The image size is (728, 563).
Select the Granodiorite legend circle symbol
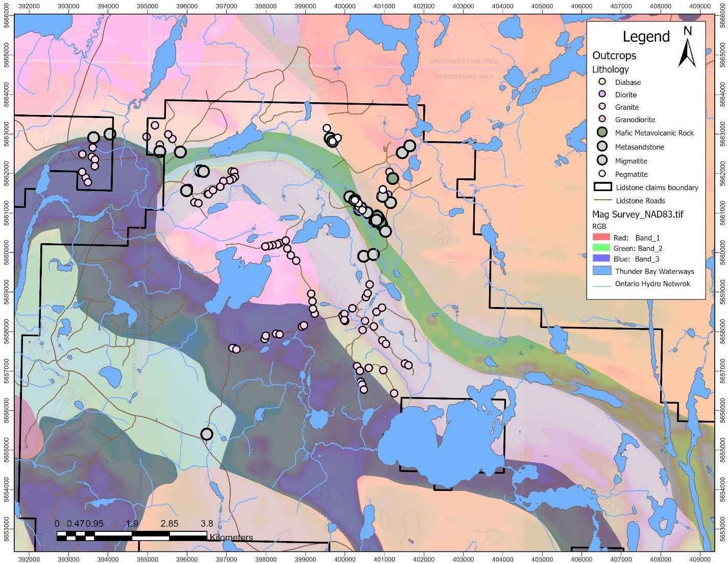click(602, 120)
